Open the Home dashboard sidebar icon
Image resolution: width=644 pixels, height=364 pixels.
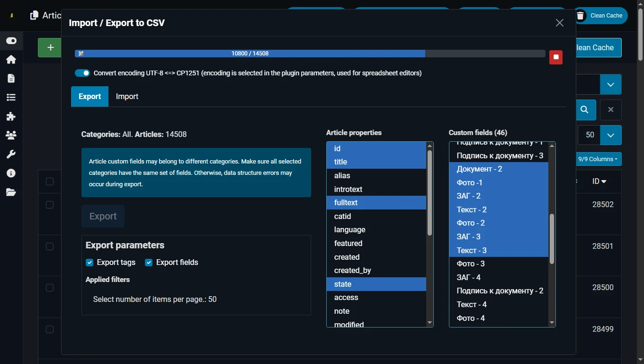pyautogui.click(x=11, y=59)
